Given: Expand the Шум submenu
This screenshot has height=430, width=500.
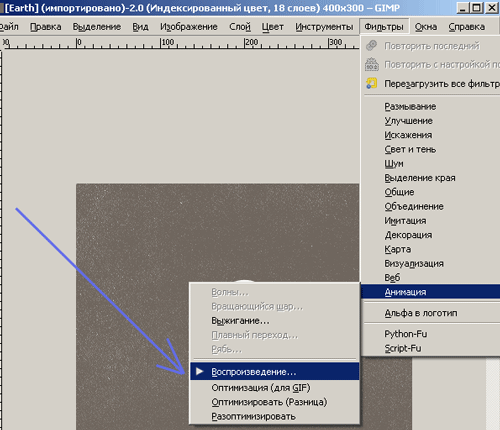Looking at the screenshot, I should click(431, 164).
